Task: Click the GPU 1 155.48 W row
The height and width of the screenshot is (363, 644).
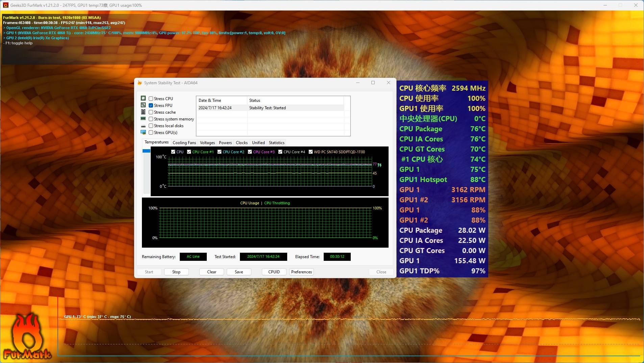Action: (x=442, y=261)
